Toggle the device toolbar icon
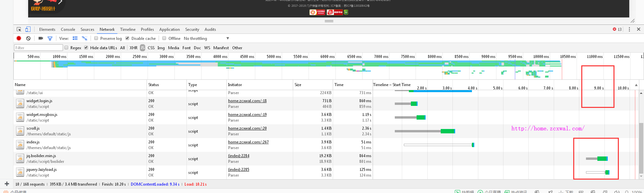Image resolution: width=644 pixels, height=193 pixels. (28, 29)
